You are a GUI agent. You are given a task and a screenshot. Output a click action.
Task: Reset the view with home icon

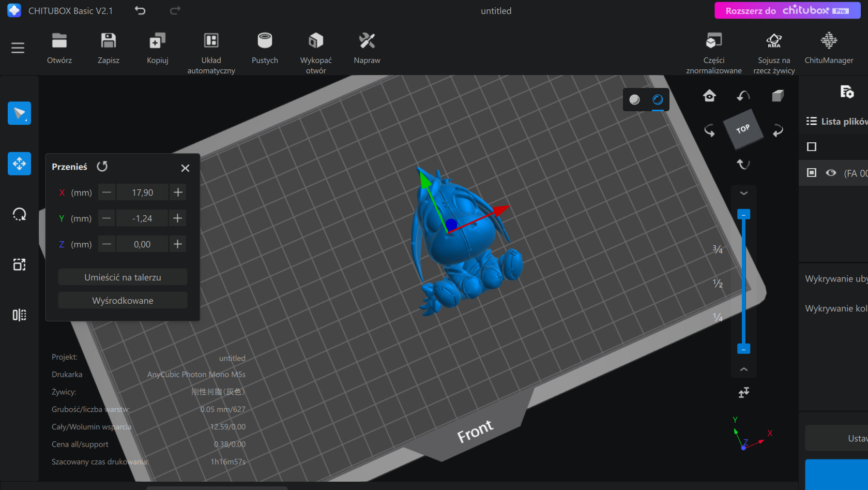tap(709, 96)
